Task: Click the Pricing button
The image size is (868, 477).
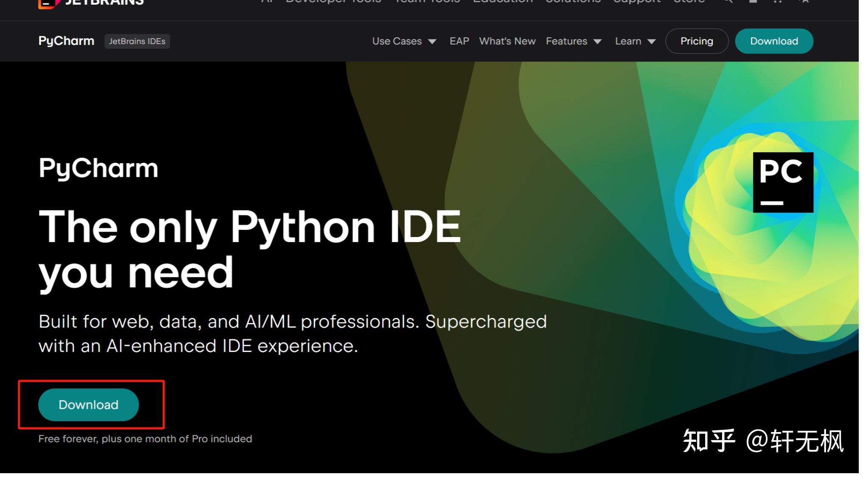Action: click(697, 41)
